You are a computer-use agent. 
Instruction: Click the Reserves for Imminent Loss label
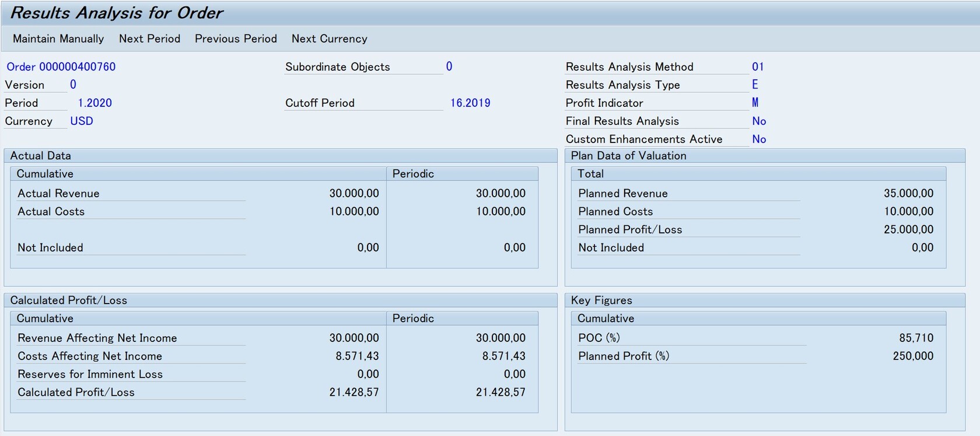click(90, 374)
